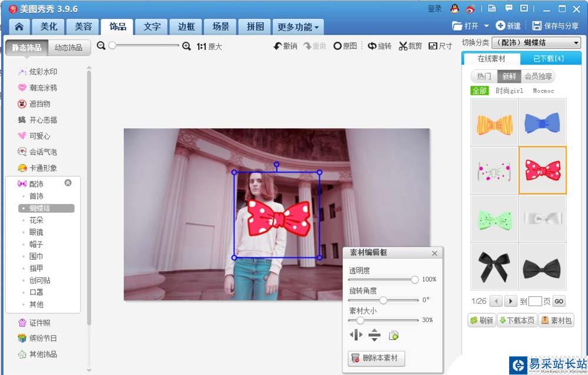This screenshot has height=375, width=588.
Task: Pick the red polka-dot bow thumbnail
Action: point(542,170)
